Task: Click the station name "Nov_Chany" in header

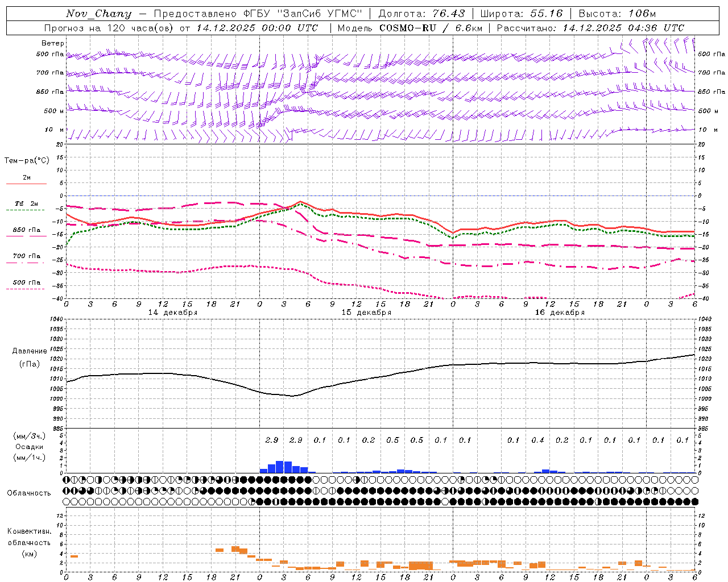Action: coord(98,14)
